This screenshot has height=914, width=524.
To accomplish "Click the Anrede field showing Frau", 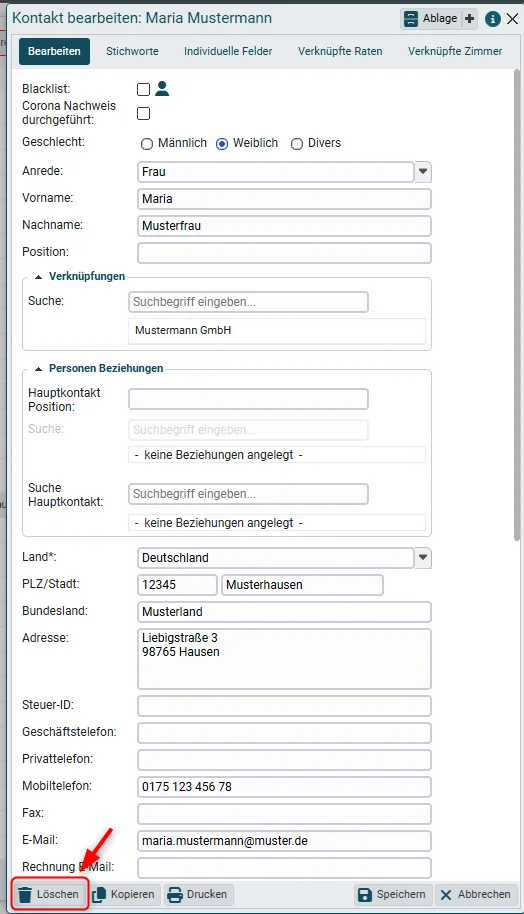I will tap(276, 172).
